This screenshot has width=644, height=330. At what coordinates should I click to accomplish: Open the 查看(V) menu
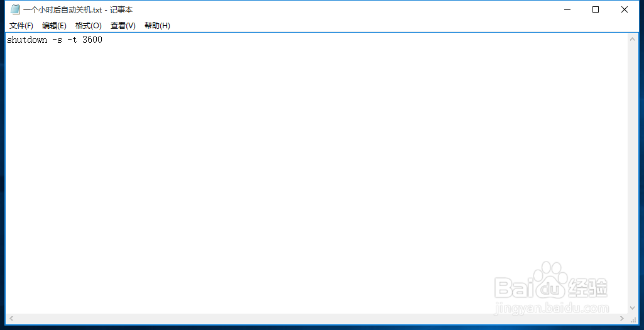[x=123, y=26]
